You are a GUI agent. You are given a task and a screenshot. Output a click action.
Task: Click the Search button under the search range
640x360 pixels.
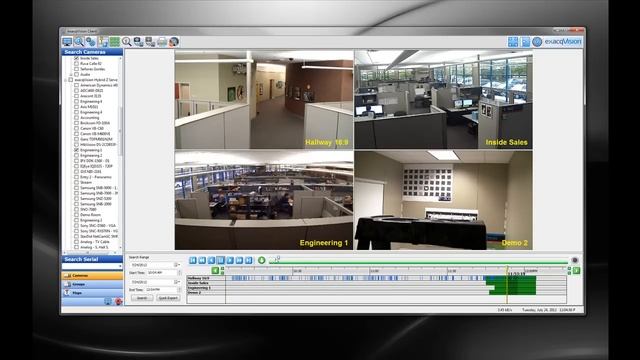tap(142, 298)
